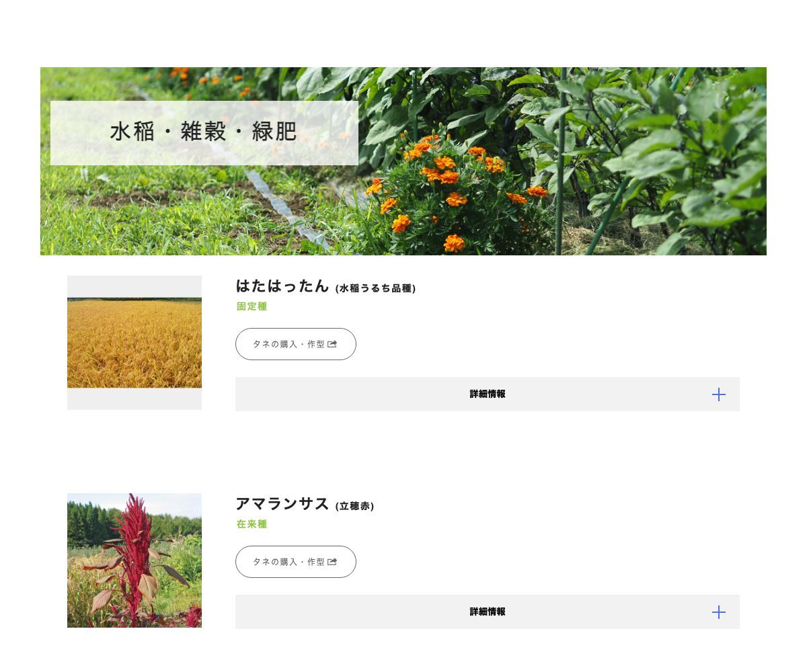Open the タネの購入・作型 link for はたはったん
Image resolution: width=807 pixels, height=672 pixels.
click(x=289, y=343)
